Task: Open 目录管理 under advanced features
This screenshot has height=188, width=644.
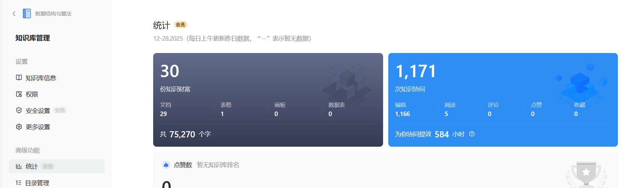Action: [x=37, y=183]
